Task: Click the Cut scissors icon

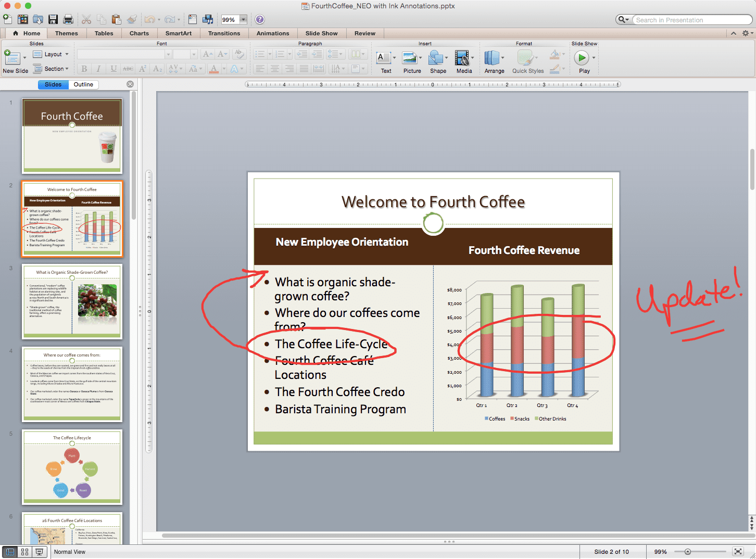Action: [x=86, y=19]
